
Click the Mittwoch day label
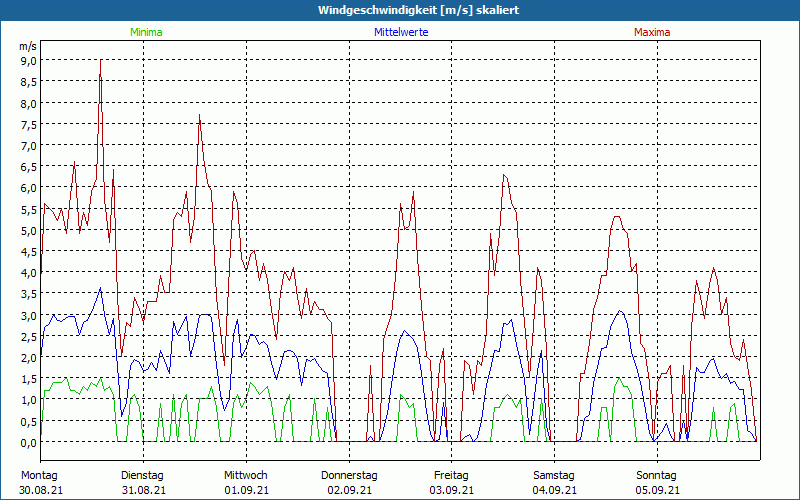coord(246,476)
